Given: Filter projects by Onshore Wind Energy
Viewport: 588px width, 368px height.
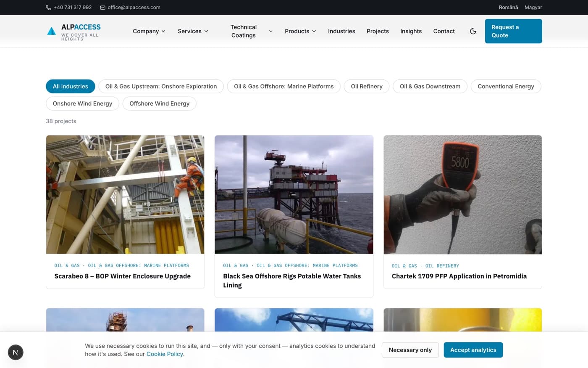Looking at the screenshot, I should tap(82, 103).
